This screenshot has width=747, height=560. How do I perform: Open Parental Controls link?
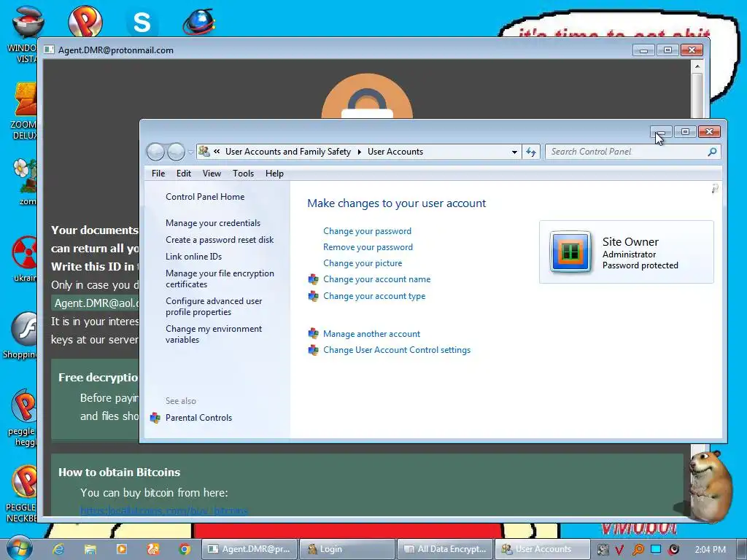pyautogui.click(x=198, y=418)
